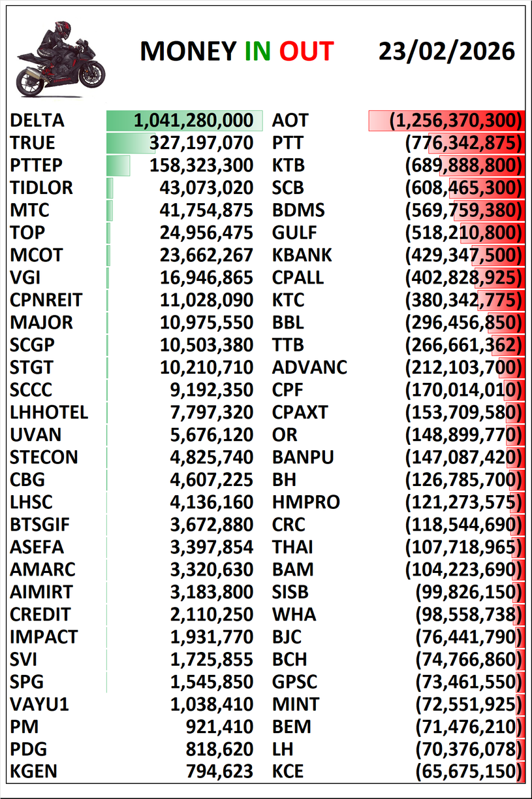Click the TIDLOR stock name
This screenshot has height=799, width=532.
click(42, 188)
